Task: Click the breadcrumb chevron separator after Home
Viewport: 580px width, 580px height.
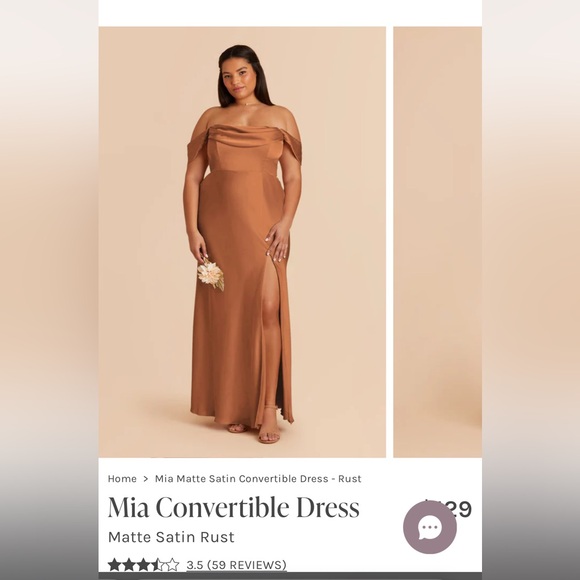Action: pyautogui.click(x=145, y=479)
